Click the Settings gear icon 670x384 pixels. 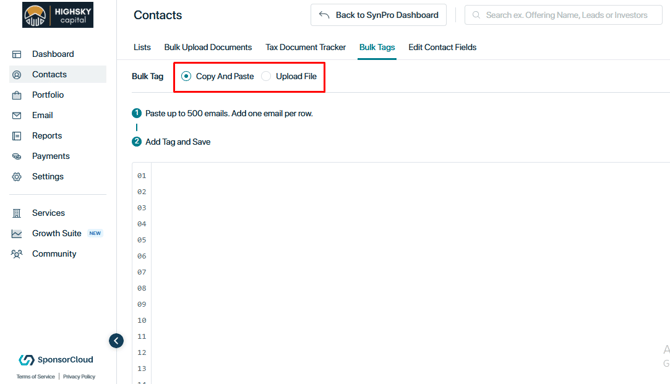coord(17,177)
